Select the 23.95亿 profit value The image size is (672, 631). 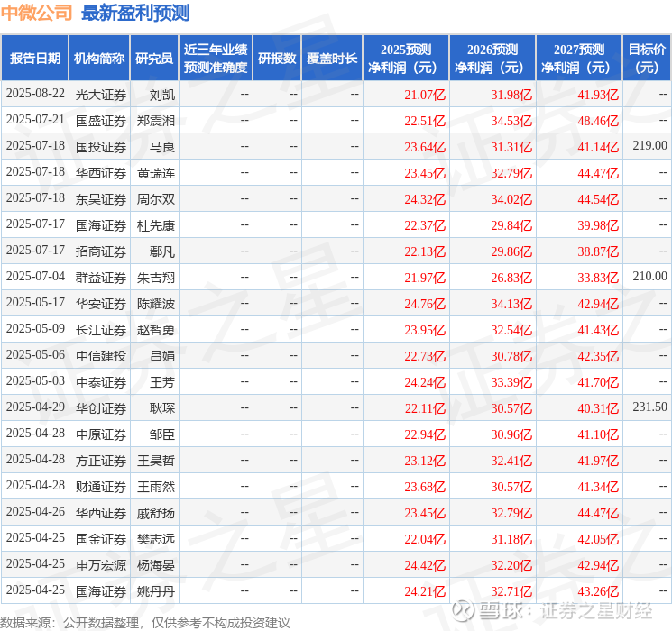pos(425,330)
